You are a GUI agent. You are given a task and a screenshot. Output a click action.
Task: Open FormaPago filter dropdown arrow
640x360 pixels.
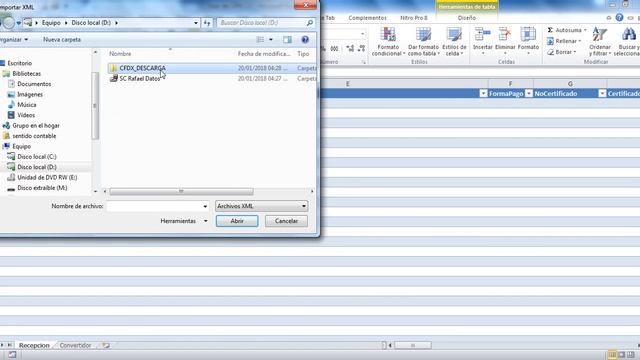[x=529, y=94]
